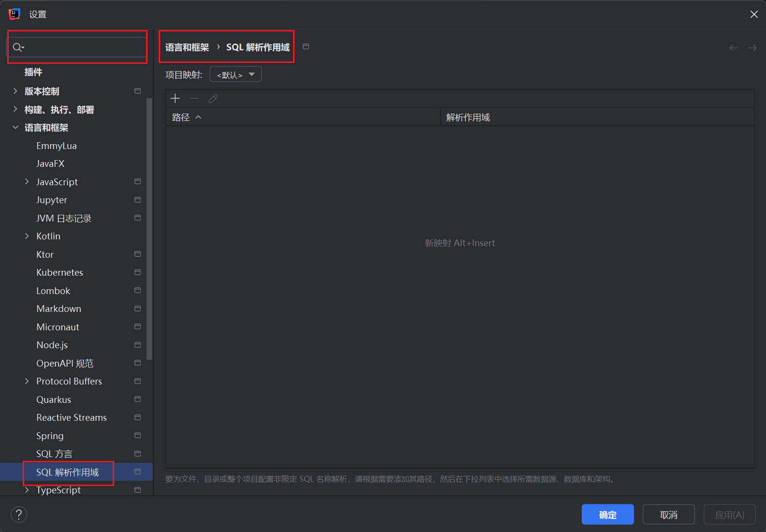
Task: Select OpenAPI 规范 in the settings tree
Action: pyautogui.click(x=65, y=363)
